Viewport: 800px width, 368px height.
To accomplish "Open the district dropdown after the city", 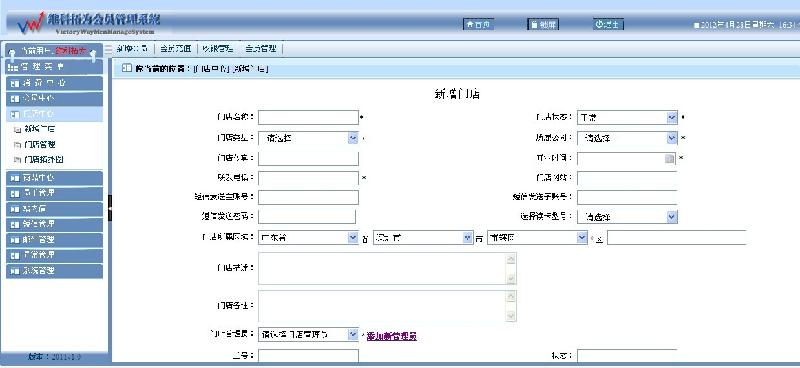I will [x=538, y=238].
